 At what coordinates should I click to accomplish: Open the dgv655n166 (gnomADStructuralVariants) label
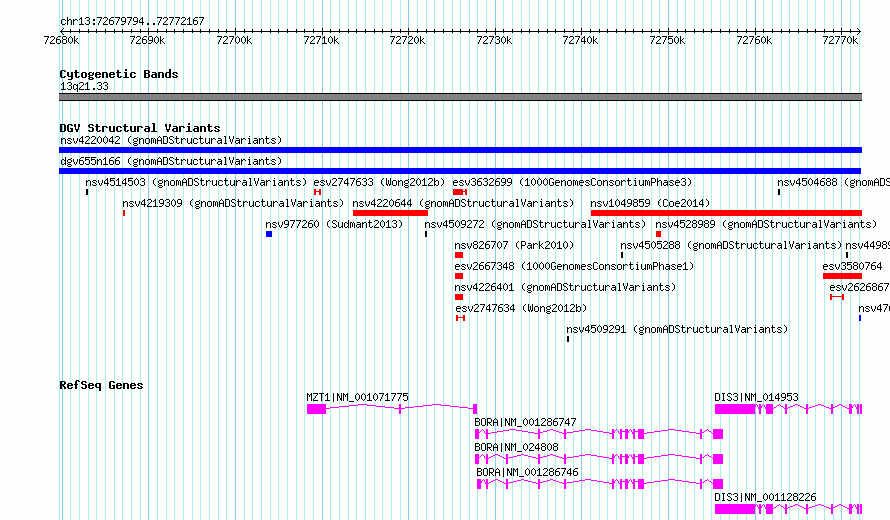coord(171,161)
